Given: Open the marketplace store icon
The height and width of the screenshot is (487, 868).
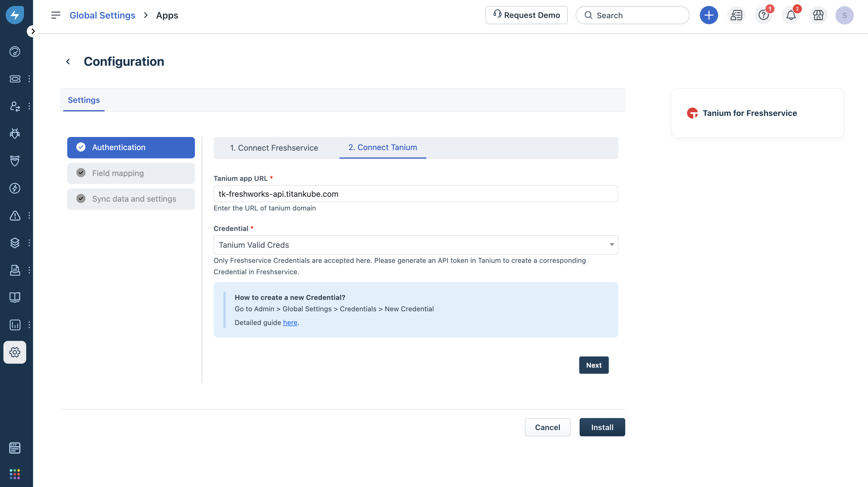Looking at the screenshot, I should (x=818, y=15).
